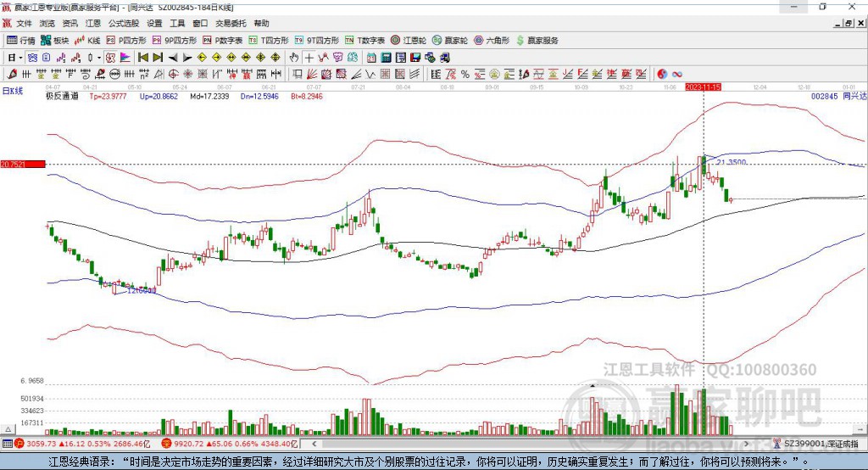Click the Shanghai index 3059.73 status entry
868x470 pixels.
[82, 444]
